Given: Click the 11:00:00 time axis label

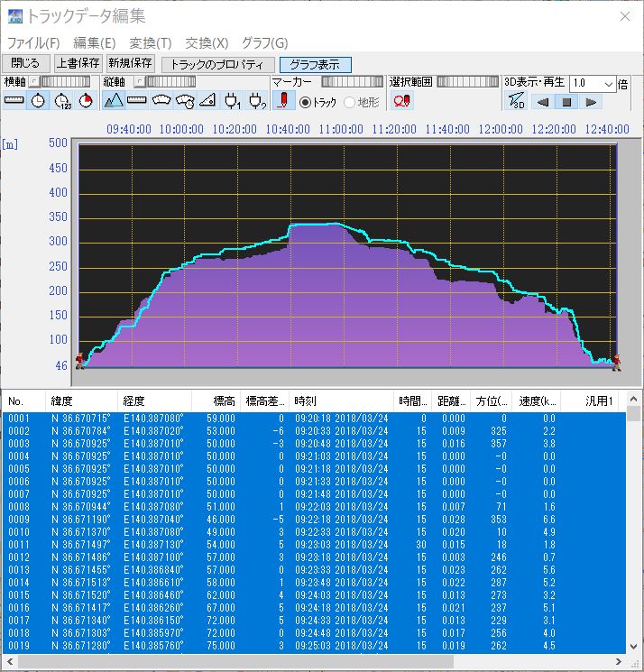Looking at the screenshot, I should tap(341, 129).
